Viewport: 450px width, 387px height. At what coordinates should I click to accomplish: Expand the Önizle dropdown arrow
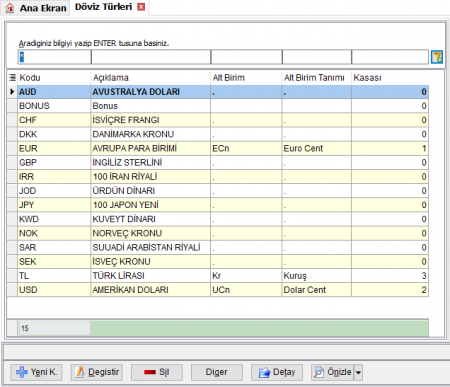coord(358,372)
